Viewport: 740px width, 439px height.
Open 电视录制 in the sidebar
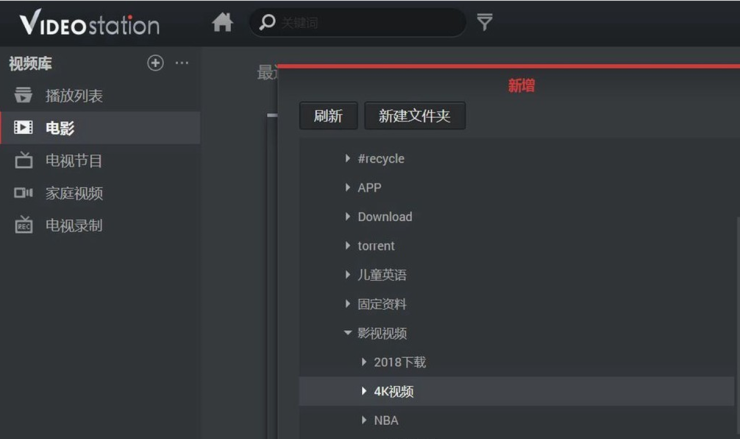click(74, 226)
